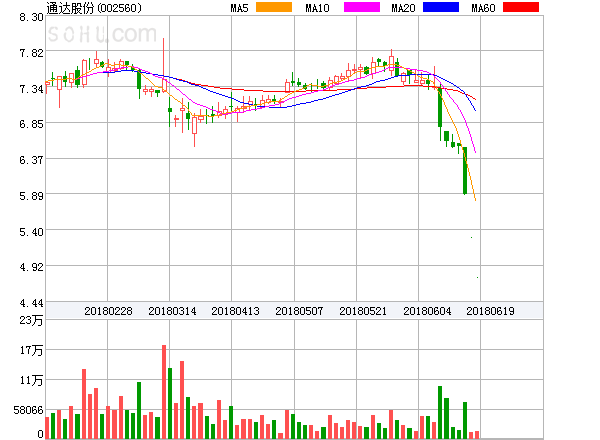Screen dimensions: 600x440
Task: Click the 20180619 date label
Action: pyautogui.click(x=490, y=311)
